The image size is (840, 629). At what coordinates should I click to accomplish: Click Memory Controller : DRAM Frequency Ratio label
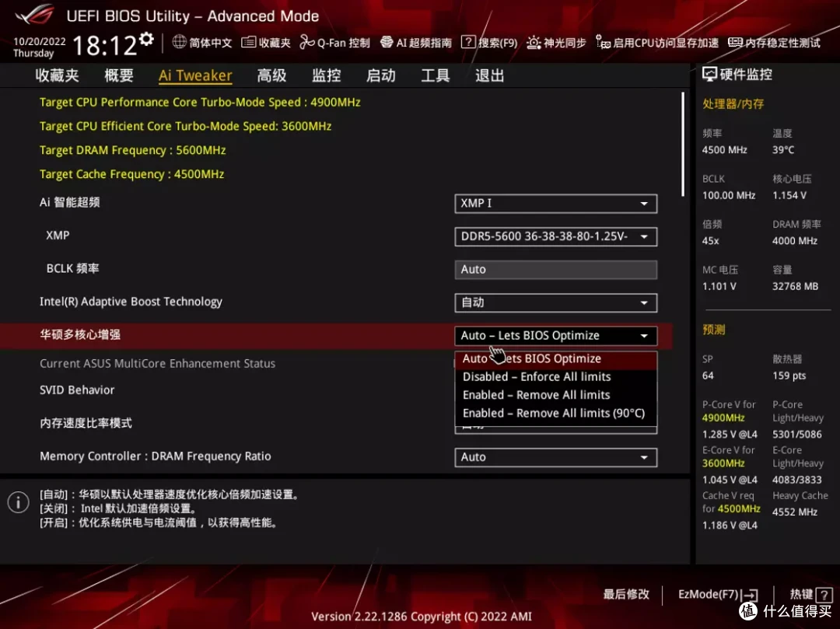point(156,456)
